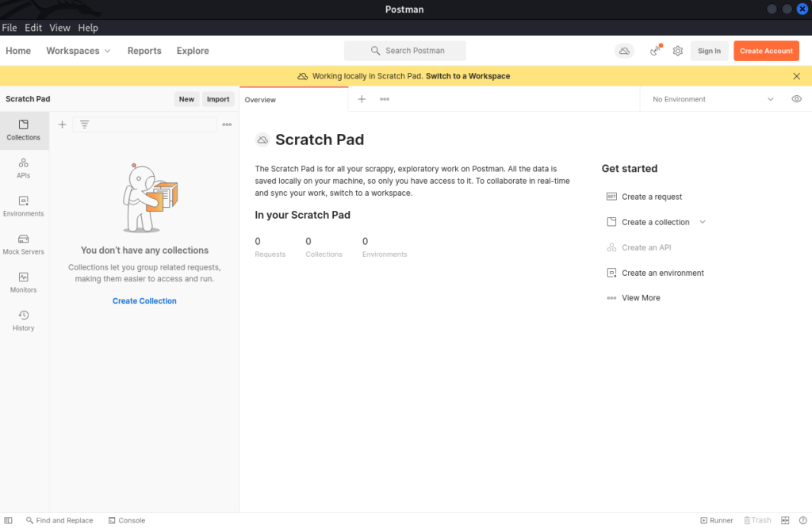Screen dimensions: 812x528
Task: Open tab options three-dot menu
Action: (385, 99)
